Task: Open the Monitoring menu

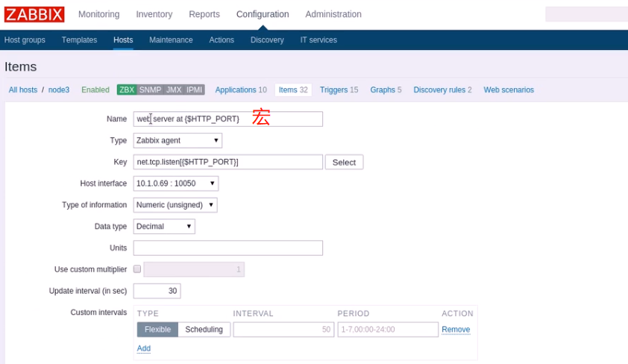Action: coord(99,14)
